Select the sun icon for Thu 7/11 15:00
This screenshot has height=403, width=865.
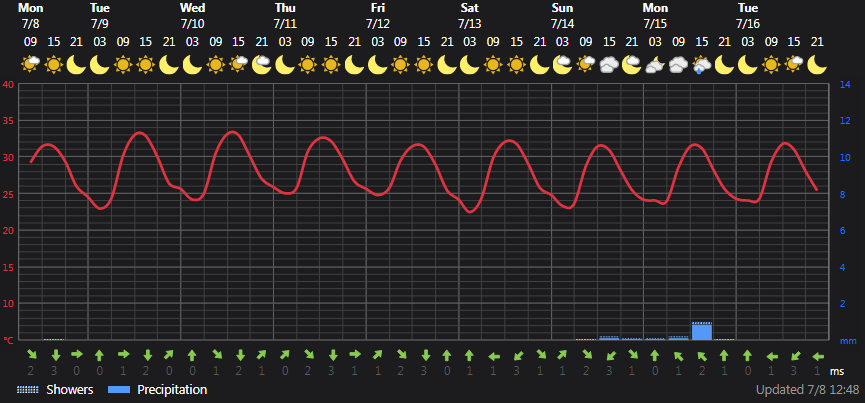point(331,65)
